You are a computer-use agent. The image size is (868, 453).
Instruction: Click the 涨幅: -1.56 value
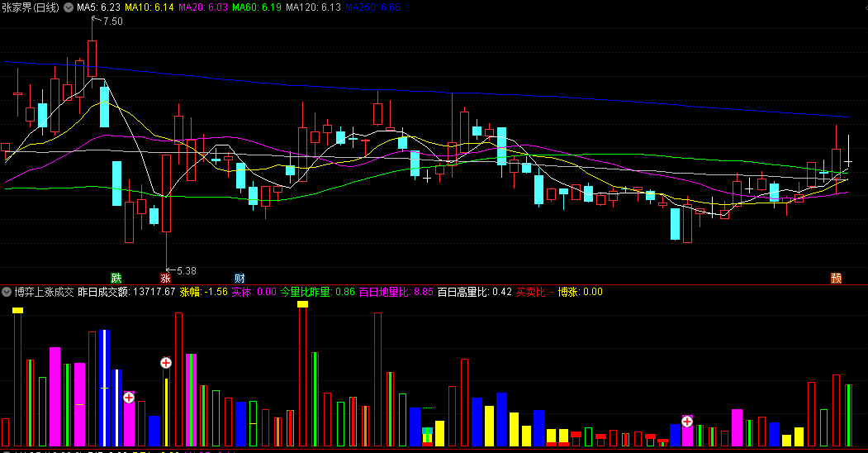[204, 292]
